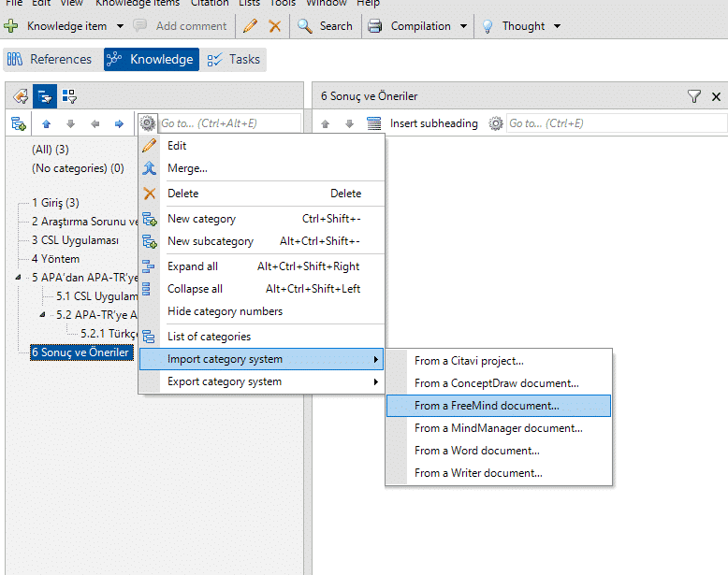Collapse subcategory 5.2 APA-TR'ye
The height and width of the screenshot is (575, 728).
(42, 315)
